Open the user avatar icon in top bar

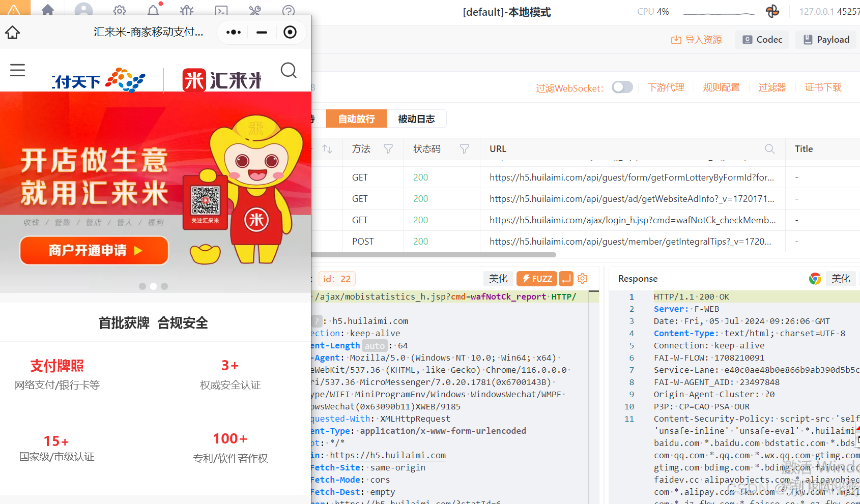tap(83, 10)
